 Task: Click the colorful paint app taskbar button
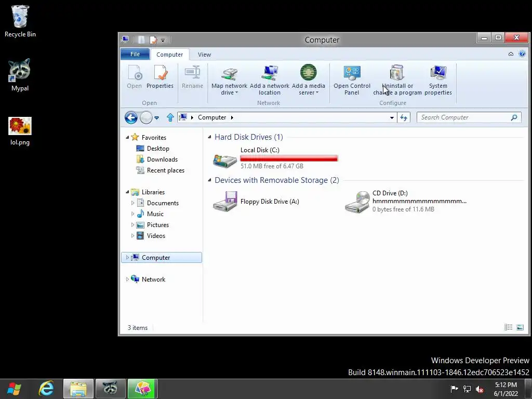142,389
